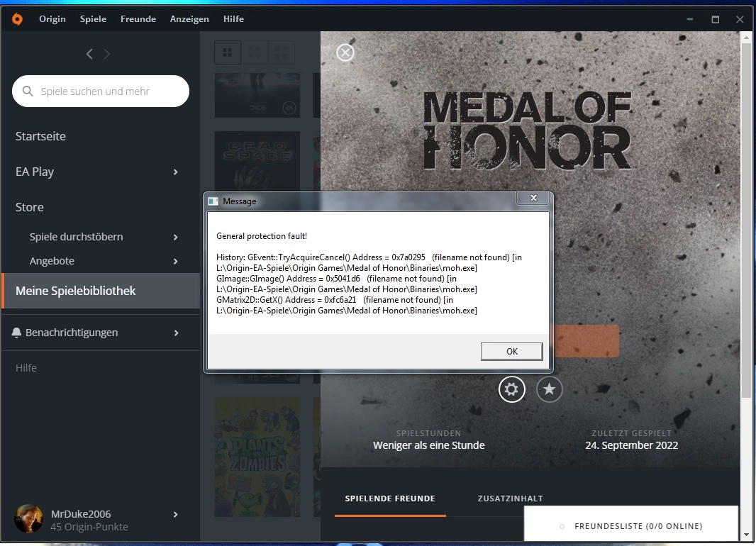Click the scrollbar down arrow
Screen dimensions: 756x546
tap(746, 535)
